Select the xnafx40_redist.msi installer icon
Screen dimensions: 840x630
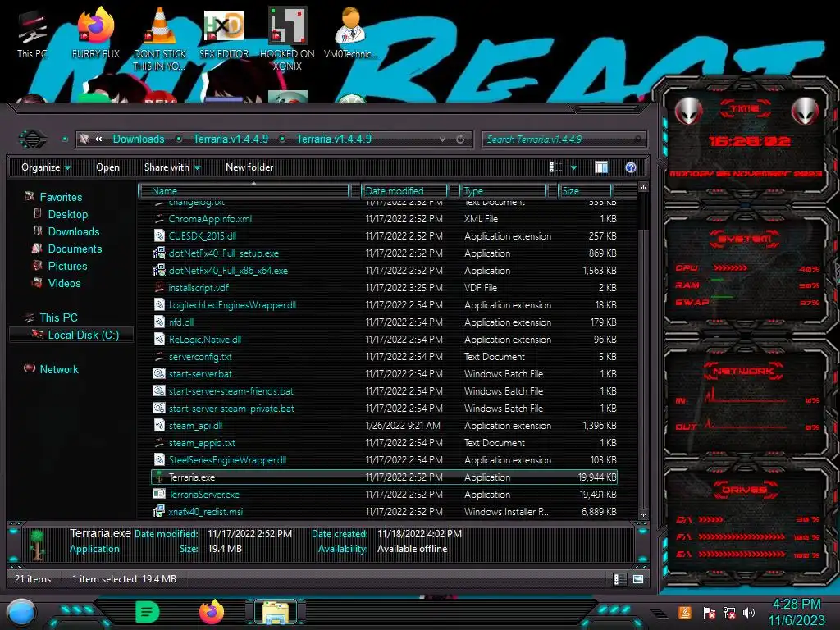click(x=159, y=511)
